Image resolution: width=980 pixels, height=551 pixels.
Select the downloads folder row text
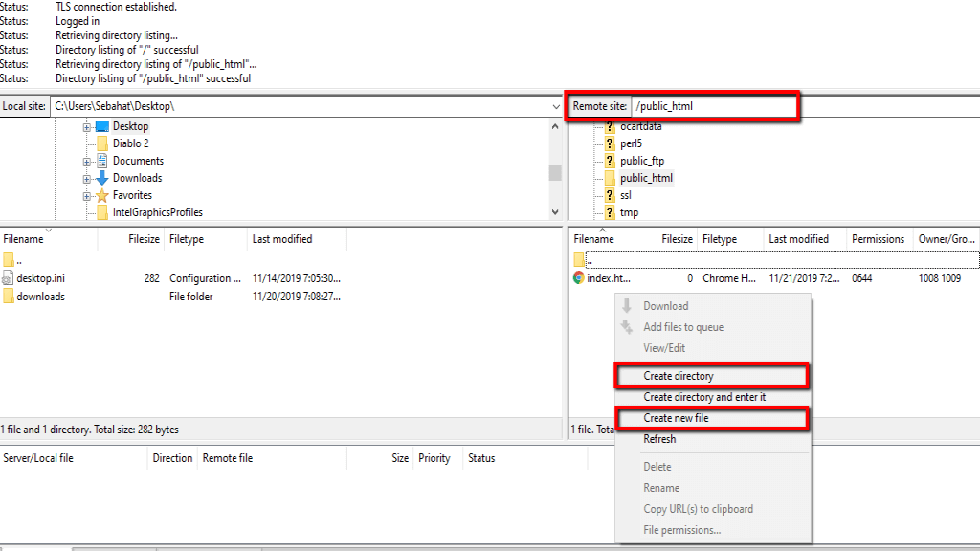pos(40,297)
